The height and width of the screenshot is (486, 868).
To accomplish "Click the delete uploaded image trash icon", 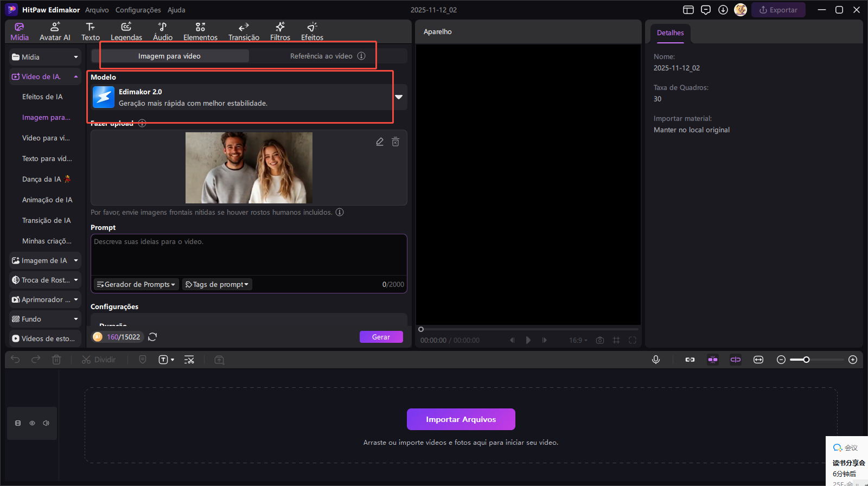I will coord(395,142).
